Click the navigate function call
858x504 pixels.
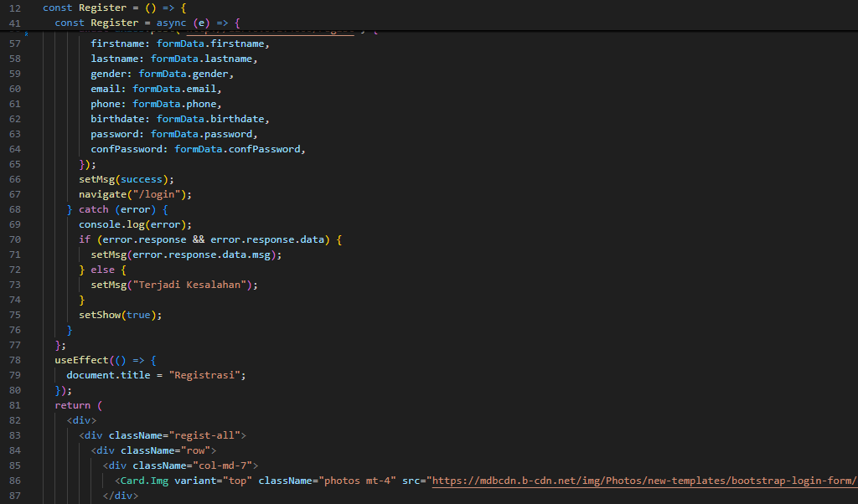click(x=102, y=194)
